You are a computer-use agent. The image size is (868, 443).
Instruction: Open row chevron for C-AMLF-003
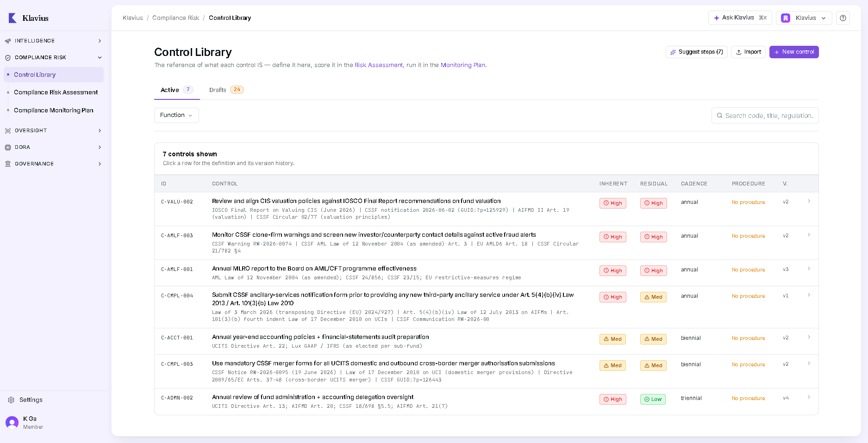809,235
